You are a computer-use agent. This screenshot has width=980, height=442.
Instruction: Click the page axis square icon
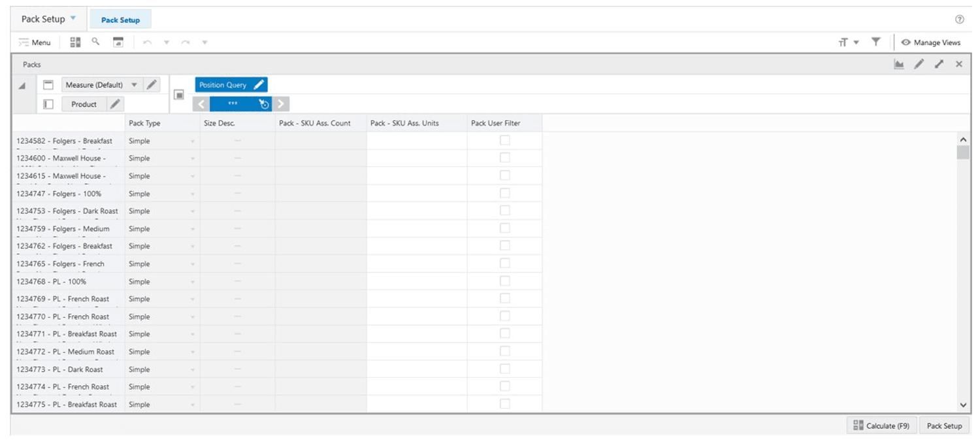(178, 95)
